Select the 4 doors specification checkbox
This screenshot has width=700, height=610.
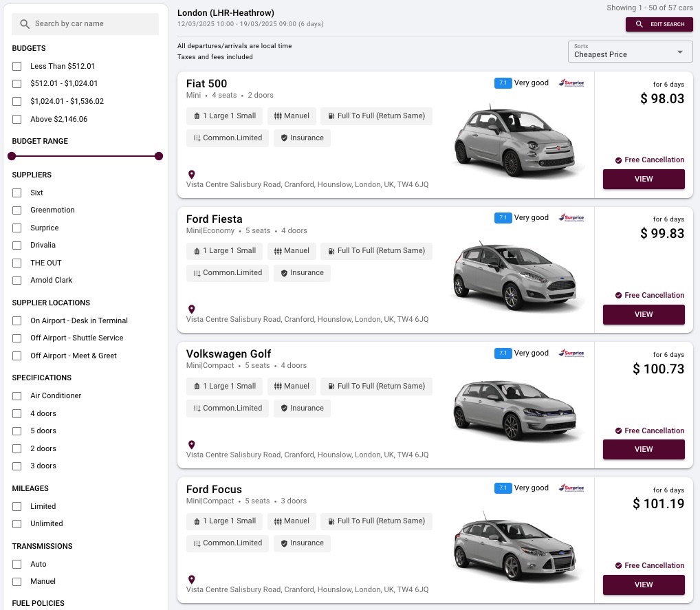click(x=17, y=413)
